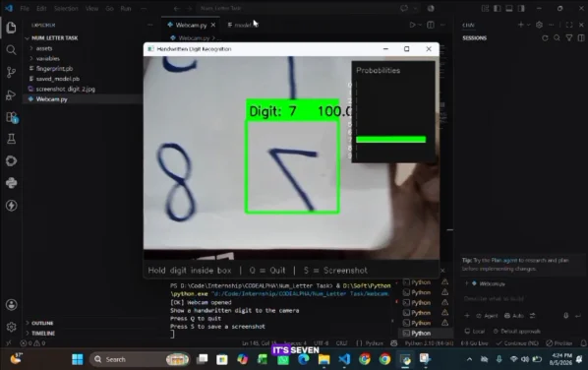Run Webcam.py with the play button
This screenshot has width=588, height=370.
coord(412,25)
